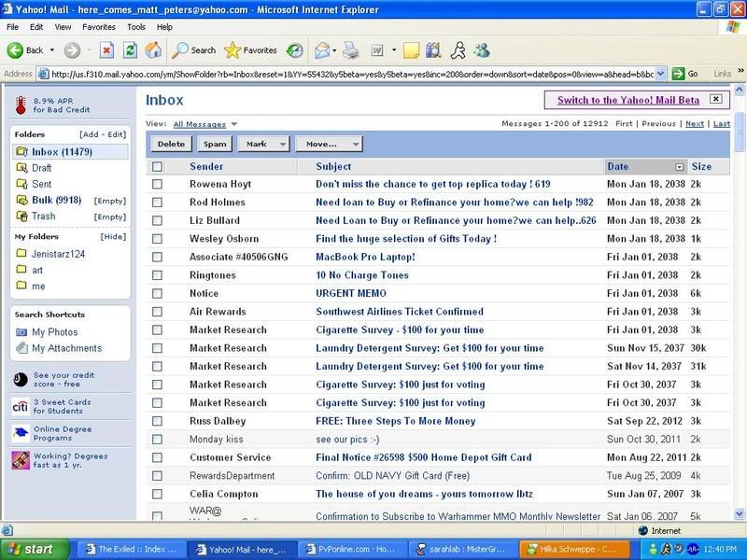Image resolution: width=747 pixels, height=560 pixels.
Task: Refresh the page with the green arrows icon
Action: coord(130,50)
